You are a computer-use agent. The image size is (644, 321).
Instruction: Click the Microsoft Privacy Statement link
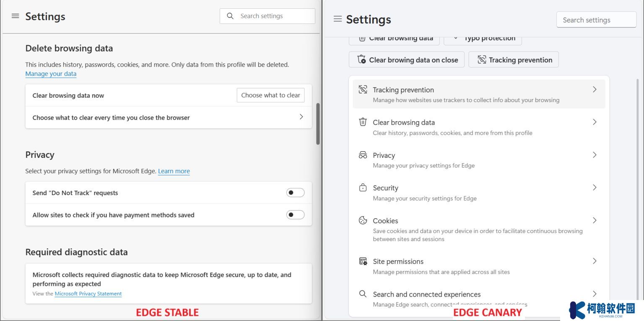pos(88,294)
